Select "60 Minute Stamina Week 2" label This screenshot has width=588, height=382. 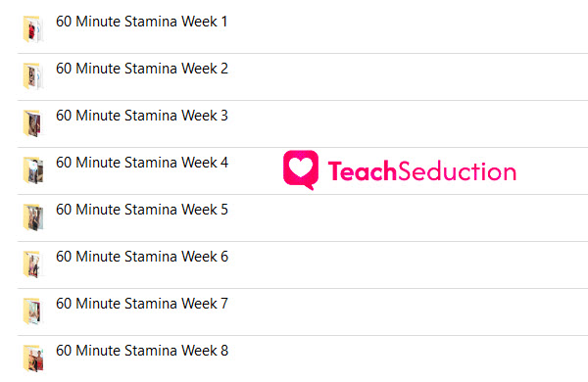click(142, 69)
